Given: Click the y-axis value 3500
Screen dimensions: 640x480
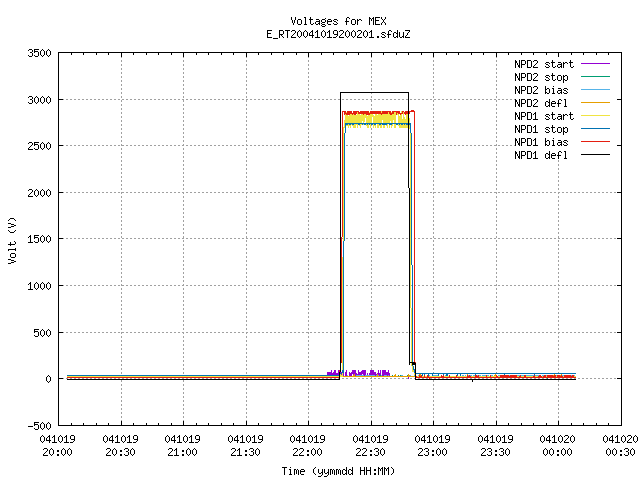Looking at the screenshot, I should pos(39,53).
